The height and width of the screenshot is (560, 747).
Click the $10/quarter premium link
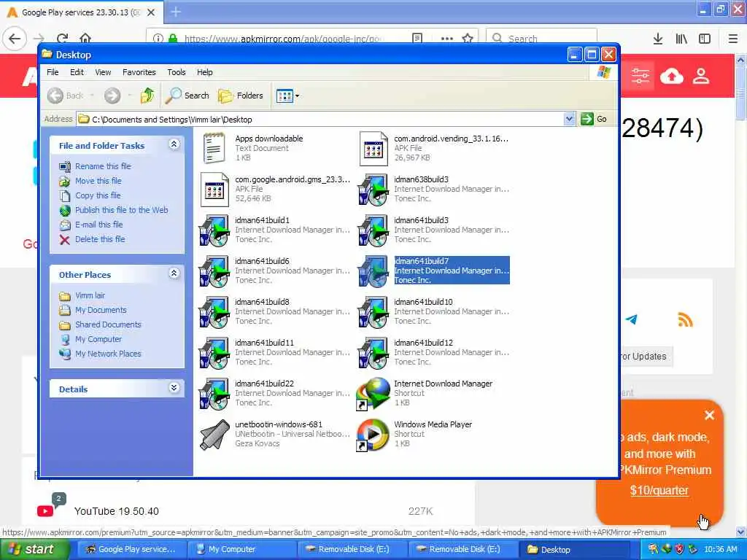click(659, 491)
